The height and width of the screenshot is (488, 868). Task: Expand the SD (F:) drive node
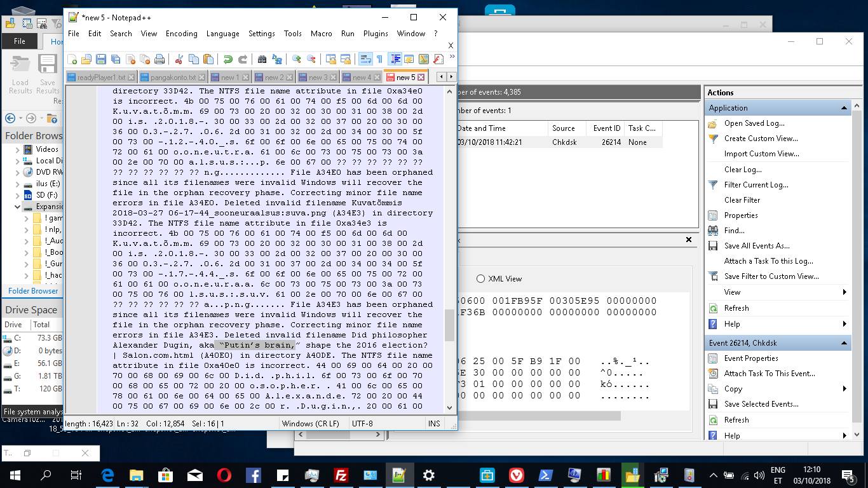coord(18,195)
